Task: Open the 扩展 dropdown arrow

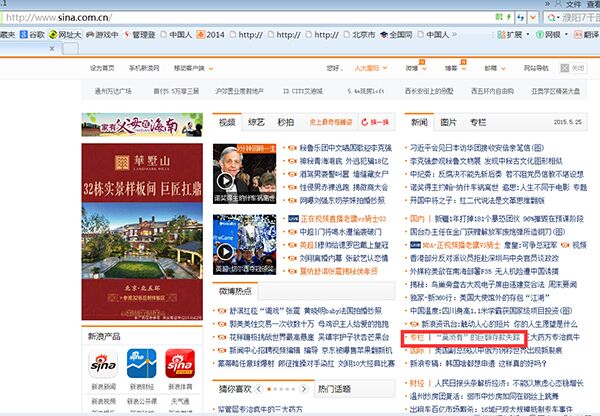Action: click(528, 34)
